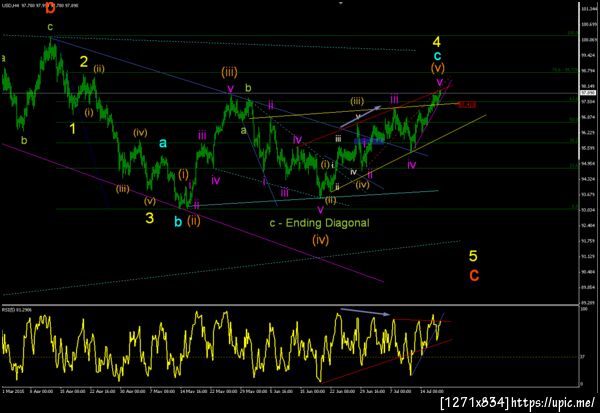600x413 pixels.
Task: Select the "7 Jul 00:00" date label
Action: coord(401,391)
